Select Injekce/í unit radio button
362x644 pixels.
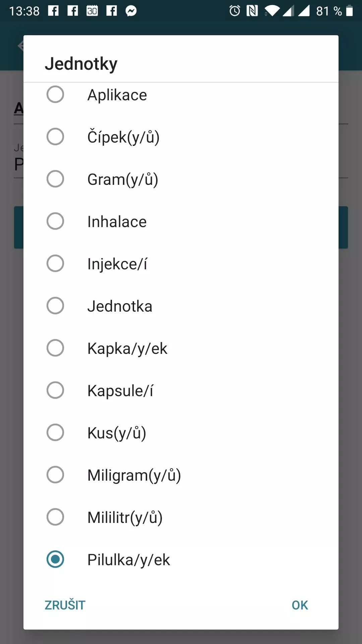[x=55, y=264]
